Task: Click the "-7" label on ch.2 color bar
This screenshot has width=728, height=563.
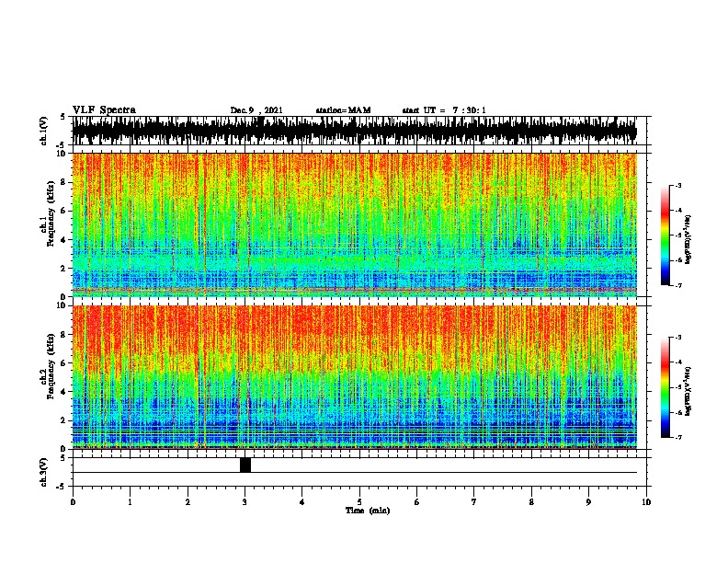Action: coord(677,437)
